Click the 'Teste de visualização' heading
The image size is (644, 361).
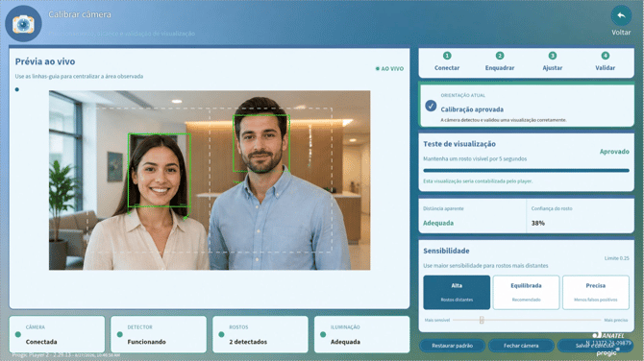pyautogui.click(x=459, y=144)
